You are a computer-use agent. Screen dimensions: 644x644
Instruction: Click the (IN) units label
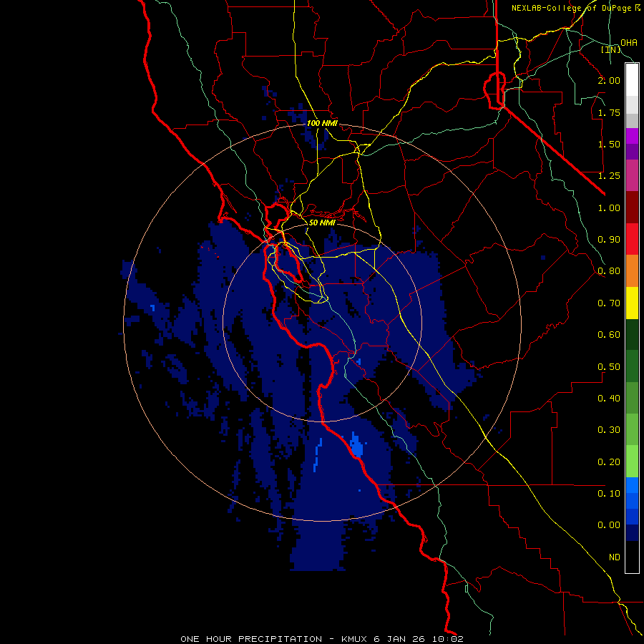pyautogui.click(x=611, y=49)
